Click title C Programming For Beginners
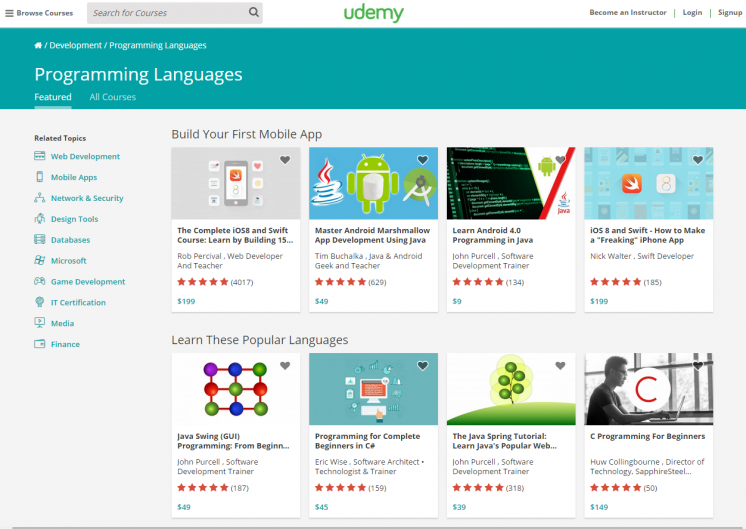The height and width of the screenshot is (529, 746). tap(648, 436)
